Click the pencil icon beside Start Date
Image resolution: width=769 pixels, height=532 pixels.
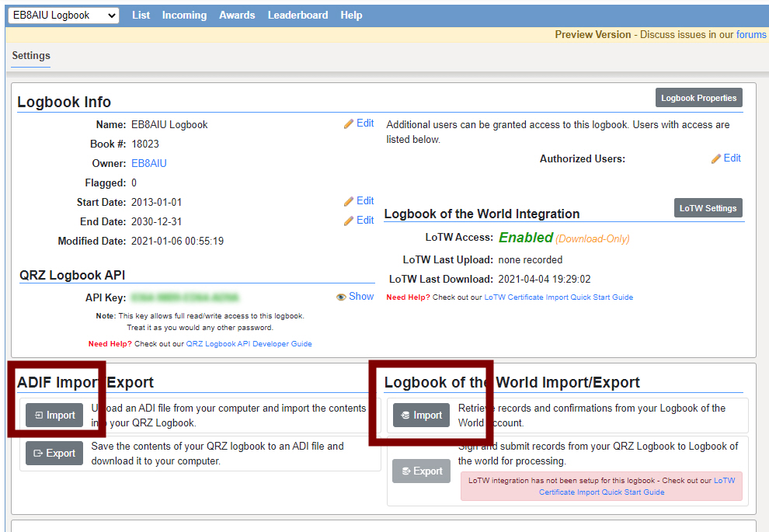349,201
